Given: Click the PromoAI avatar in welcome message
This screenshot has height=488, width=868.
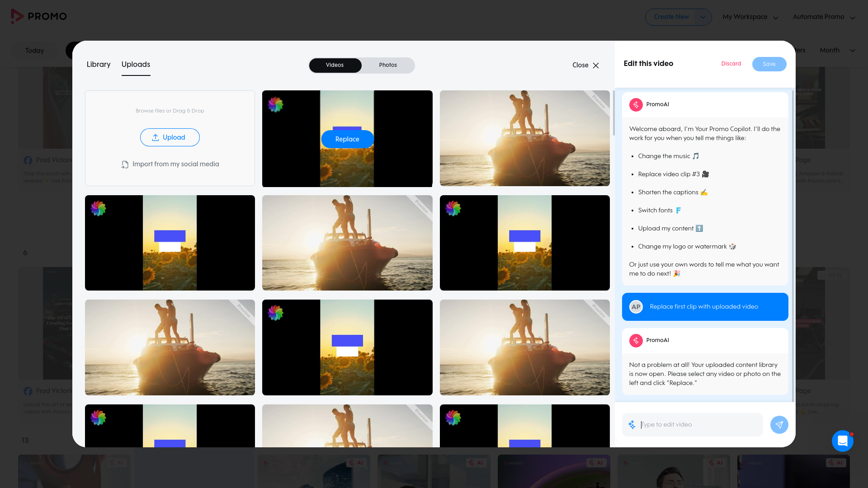Looking at the screenshot, I should tap(636, 104).
